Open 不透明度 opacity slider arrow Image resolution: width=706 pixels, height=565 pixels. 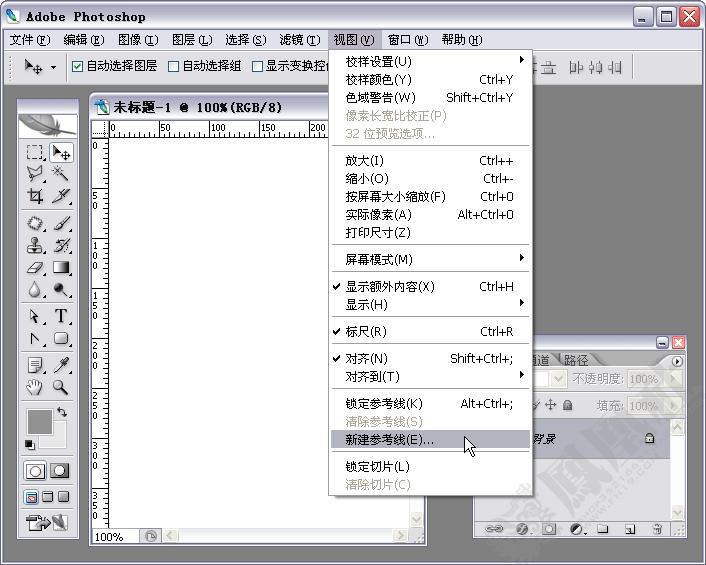pyautogui.click(x=674, y=379)
